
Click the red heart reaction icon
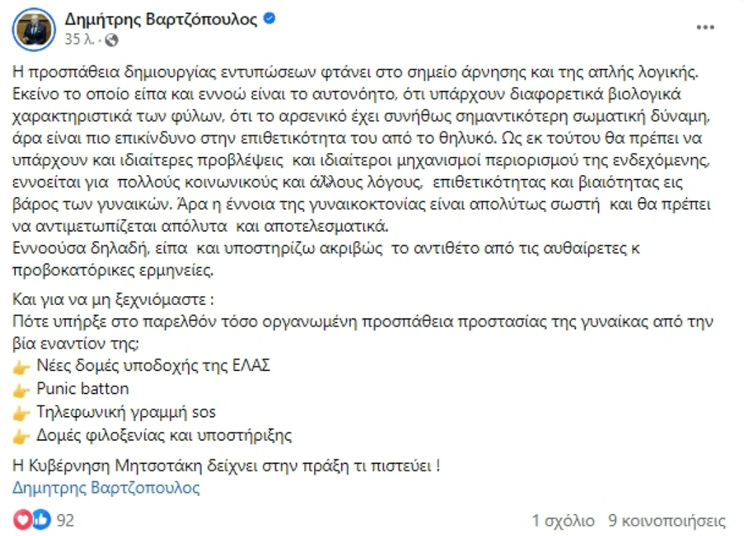24,519
